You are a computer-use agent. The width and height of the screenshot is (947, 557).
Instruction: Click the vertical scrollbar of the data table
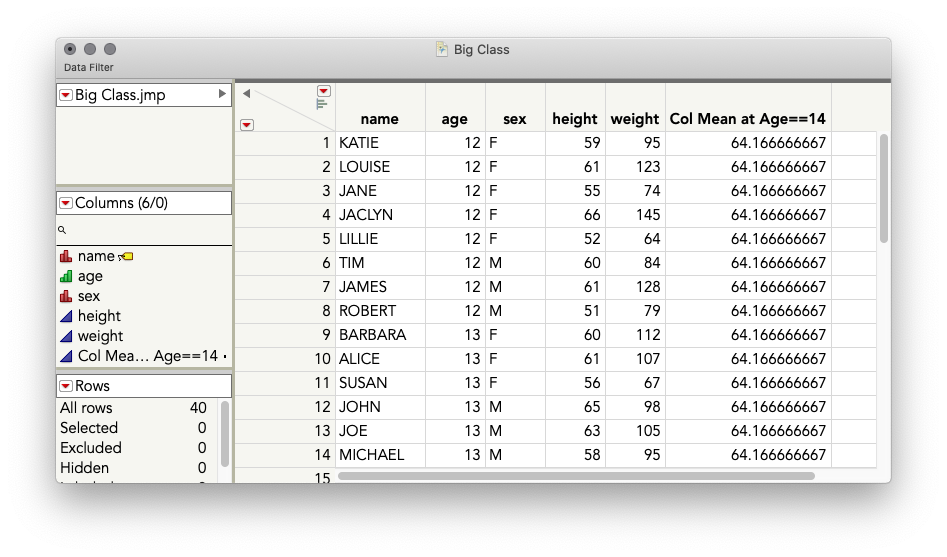[x=883, y=188]
